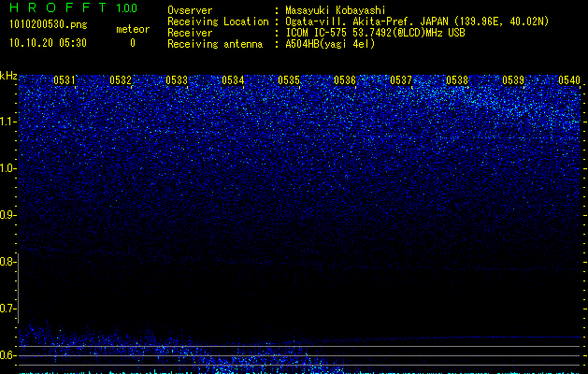
Task: Click the 0.8 frequency axis label
Action: (x=8, y=262)
